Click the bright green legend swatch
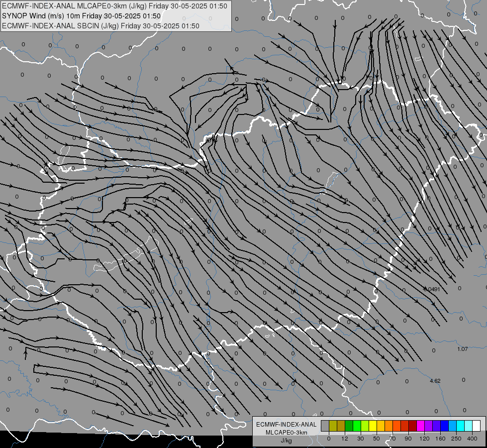 point(357,426)
